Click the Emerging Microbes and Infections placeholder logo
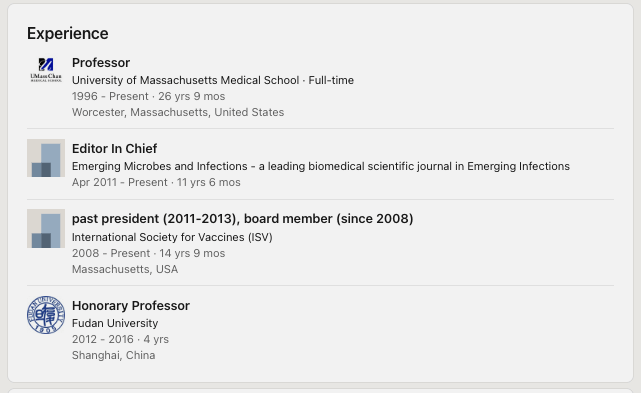Viewport: 641px width, 393px height. [46, 158]
